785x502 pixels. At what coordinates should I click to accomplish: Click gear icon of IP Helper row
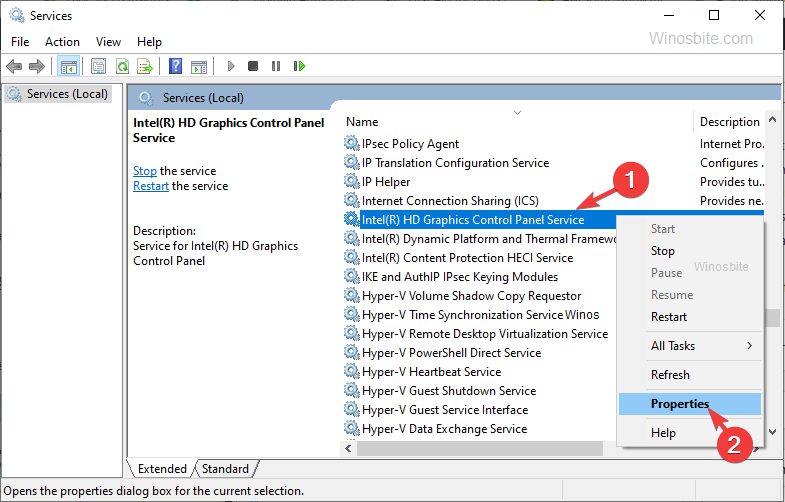point(352,182)
